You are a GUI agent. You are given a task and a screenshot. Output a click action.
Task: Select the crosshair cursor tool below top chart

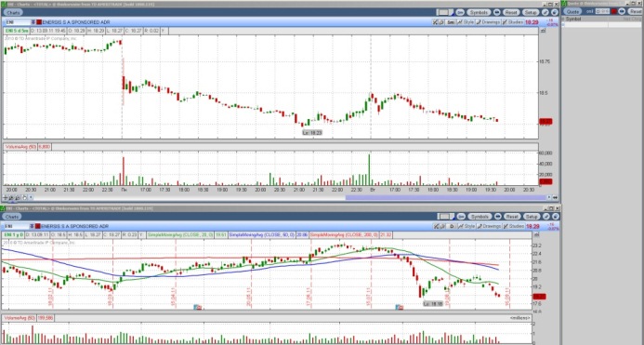click(x=6, y=198)
